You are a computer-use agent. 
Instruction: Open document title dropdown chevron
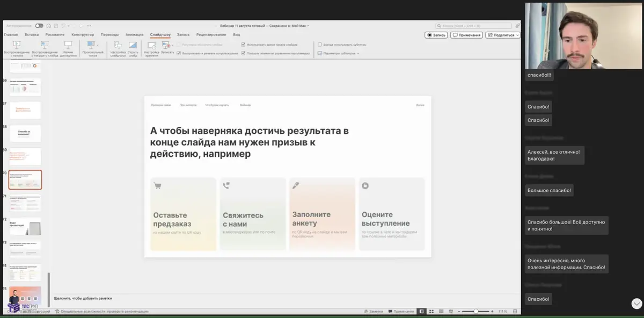(x=308, y=26)
